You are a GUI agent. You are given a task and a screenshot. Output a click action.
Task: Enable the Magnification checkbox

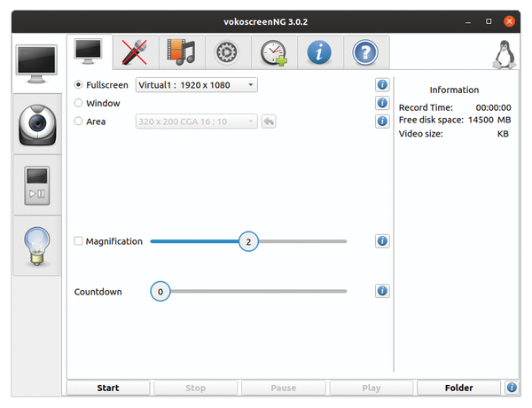78,241
